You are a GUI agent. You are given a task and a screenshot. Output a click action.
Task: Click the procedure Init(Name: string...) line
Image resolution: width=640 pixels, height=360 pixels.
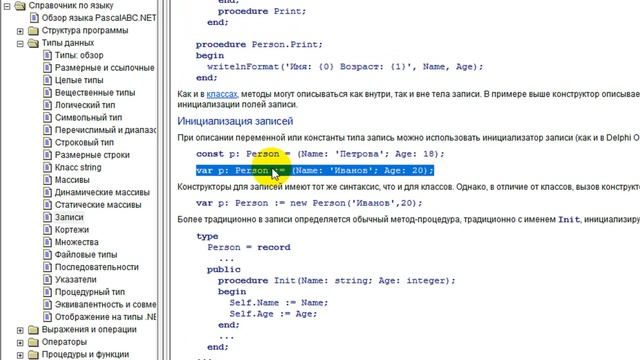coord(336,280)
